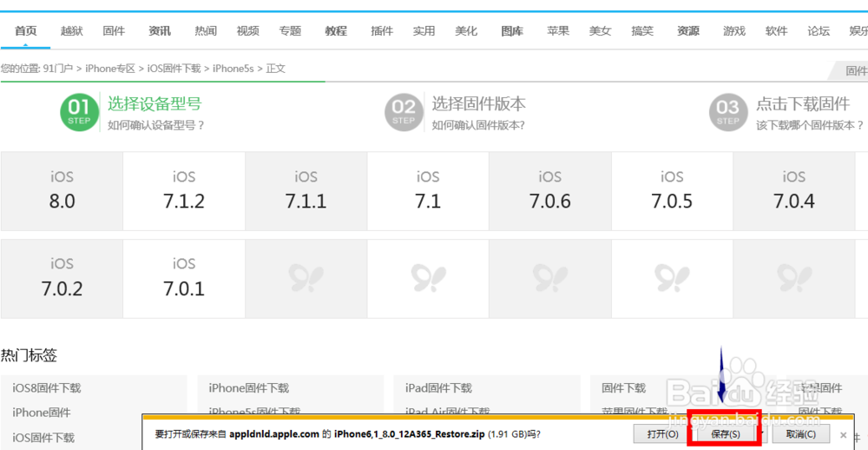Open the iPhone固件下载 tag link
This screenshot has width=868, height=450.
(x=248, y=388)
